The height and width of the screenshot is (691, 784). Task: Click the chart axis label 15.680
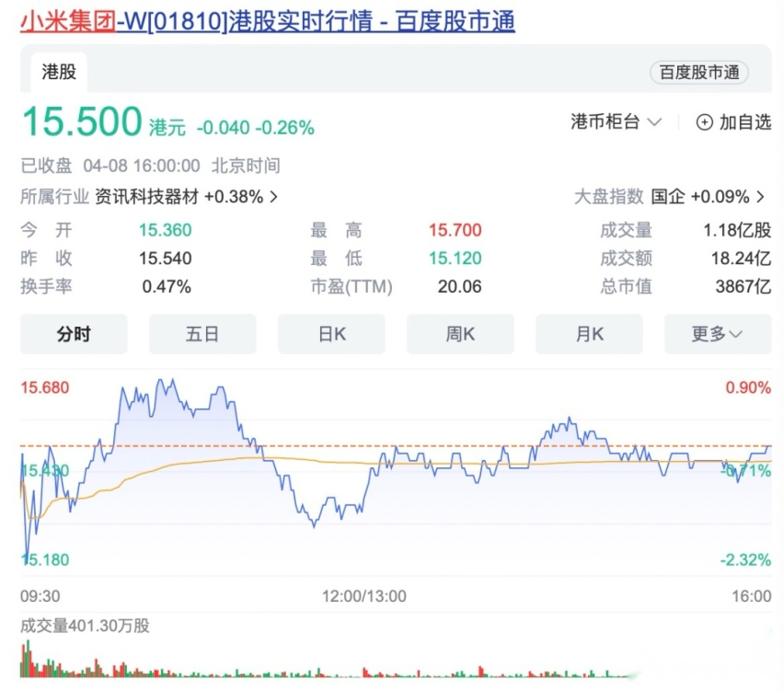click(44, 387)
